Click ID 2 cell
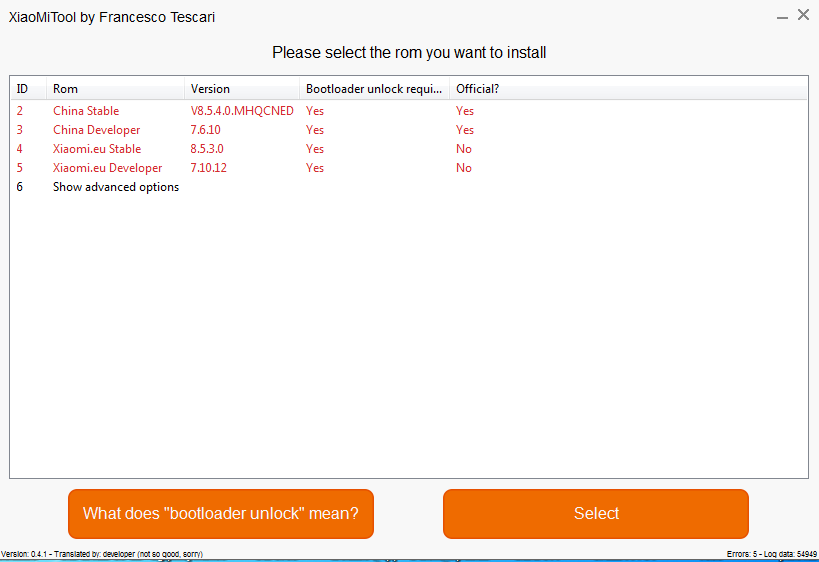This screenshot has width=819, height=562. (x=19, y=111)
